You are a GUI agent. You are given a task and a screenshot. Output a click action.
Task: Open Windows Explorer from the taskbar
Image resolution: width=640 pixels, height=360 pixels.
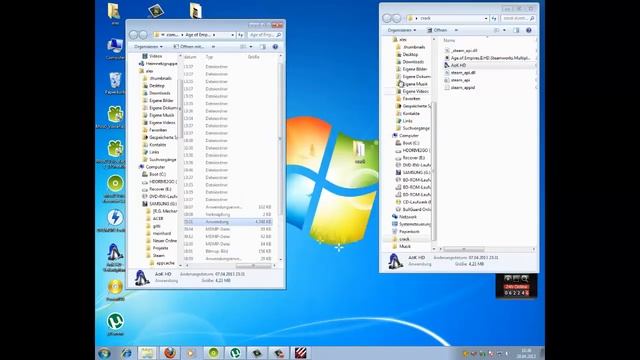pos(147,353)
